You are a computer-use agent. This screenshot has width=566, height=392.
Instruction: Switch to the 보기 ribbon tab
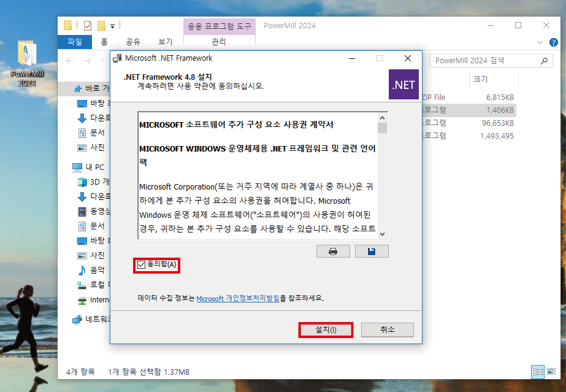pyautogui.click(x=166, y=42)
